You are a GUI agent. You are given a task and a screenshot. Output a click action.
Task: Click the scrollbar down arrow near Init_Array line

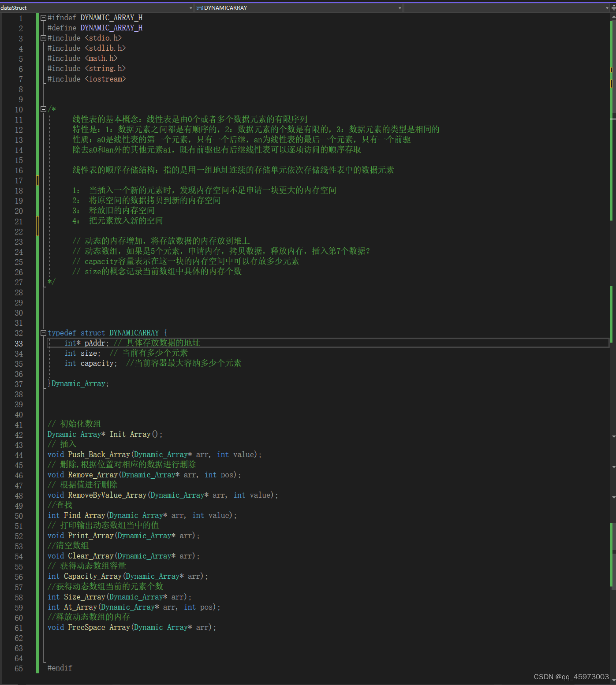(x=614, y=436)
